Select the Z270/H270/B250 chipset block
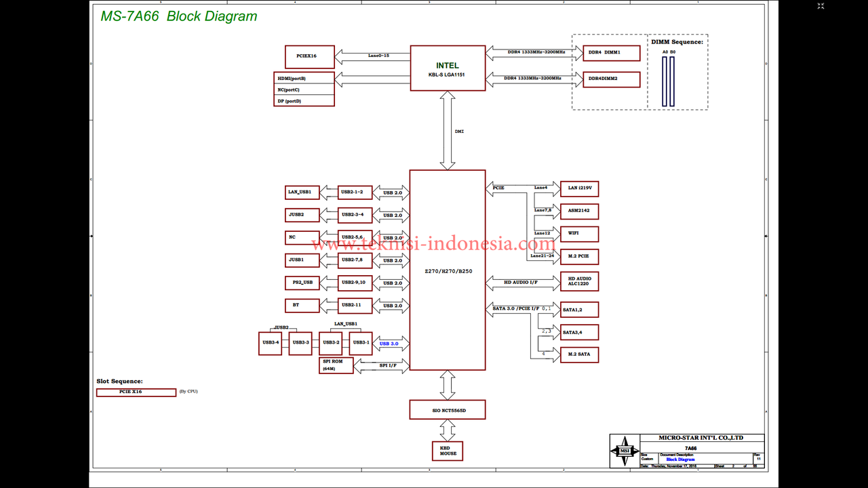Screen dimensions: 868x488 pyautogui.click(x=448, y=270)
